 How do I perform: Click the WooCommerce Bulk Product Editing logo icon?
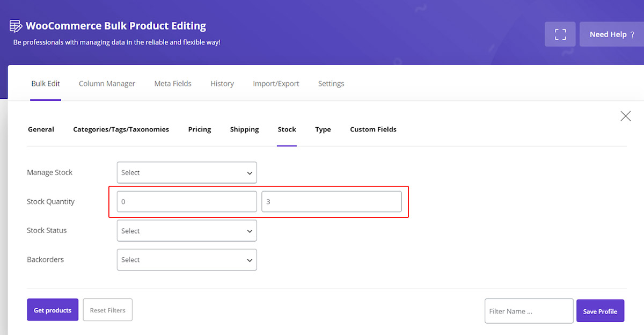click(16, 26)
